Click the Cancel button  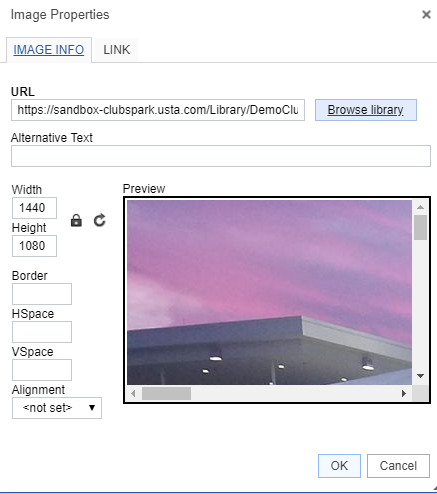coord(398,466)
